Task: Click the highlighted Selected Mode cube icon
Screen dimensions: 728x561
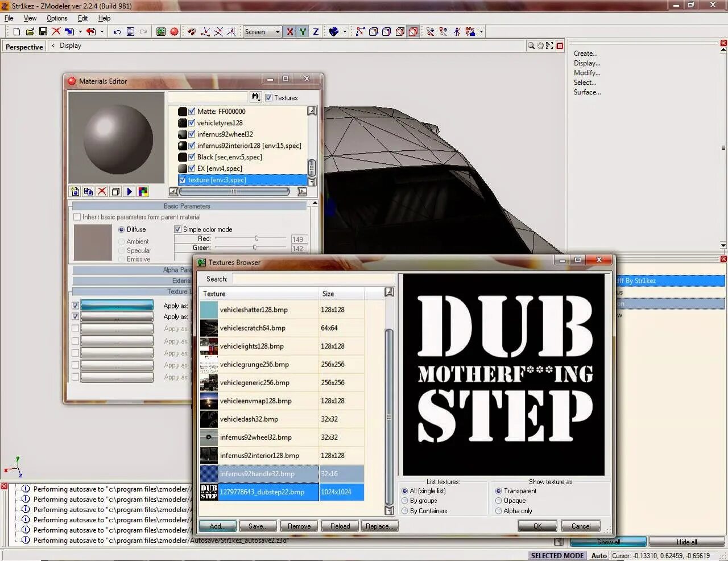Action: pos(413,32)
